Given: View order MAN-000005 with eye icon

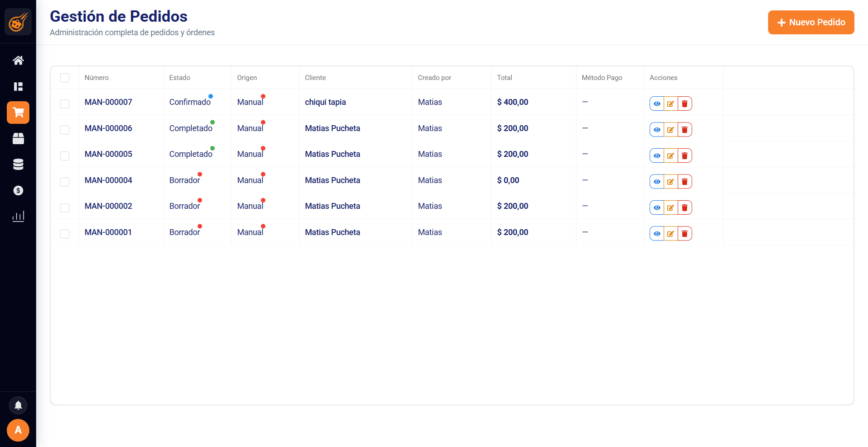Looking at the screenshot, I should click(657, 155).
